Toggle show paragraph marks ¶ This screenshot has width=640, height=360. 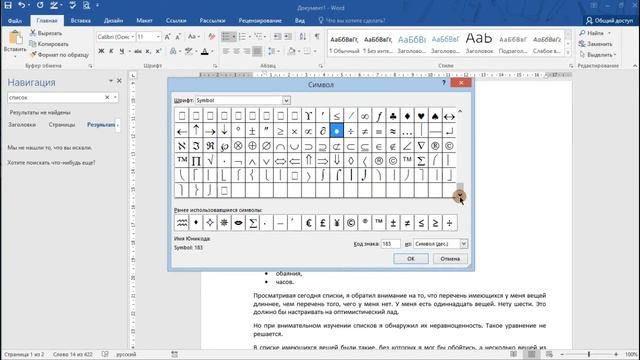pyautogui.click(x=317, y=37)
